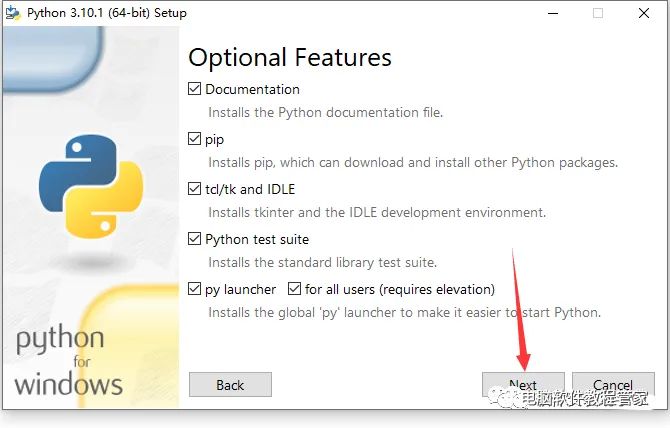
Task: Click the Python installer icon in title bar
Action: click(11, 13)
